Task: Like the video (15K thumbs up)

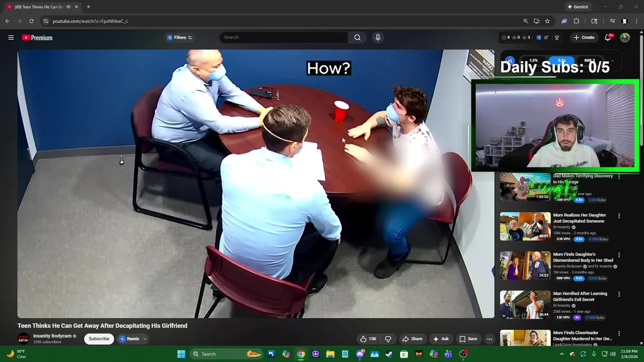Action: [368, 339]
